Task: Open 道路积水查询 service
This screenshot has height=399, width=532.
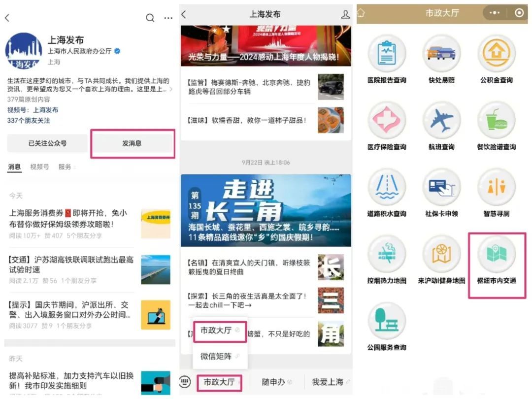Action: click(x=387, y=194)
